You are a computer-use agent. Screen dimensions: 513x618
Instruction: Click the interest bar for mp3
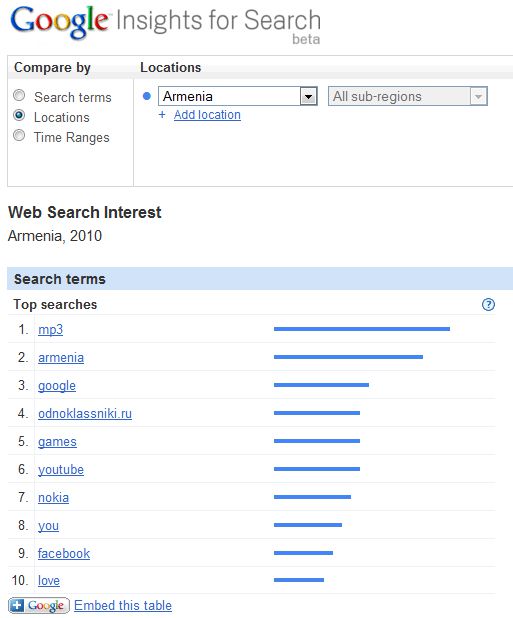click(x=362, y=329)
